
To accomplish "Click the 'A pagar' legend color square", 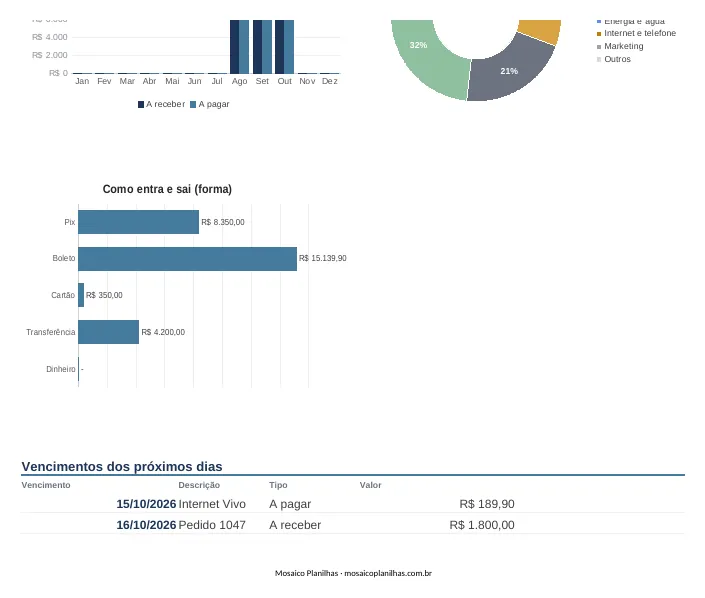I will [x=193, y=104].
